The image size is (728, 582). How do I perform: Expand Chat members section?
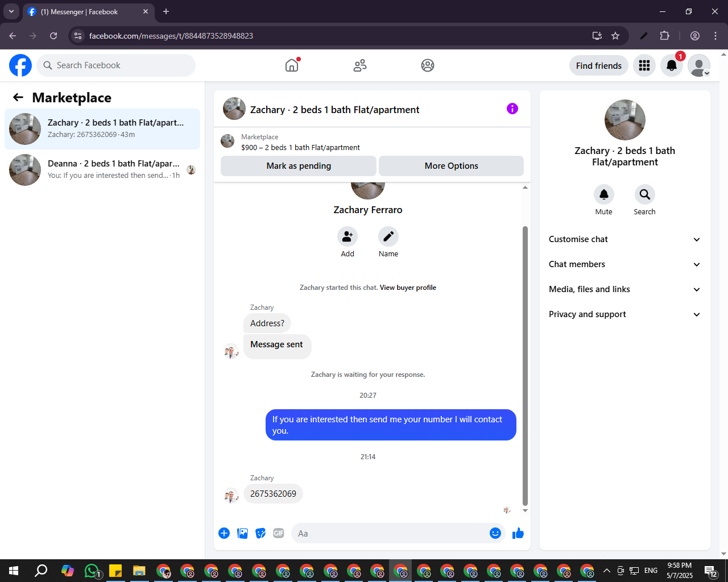(625, 264)
